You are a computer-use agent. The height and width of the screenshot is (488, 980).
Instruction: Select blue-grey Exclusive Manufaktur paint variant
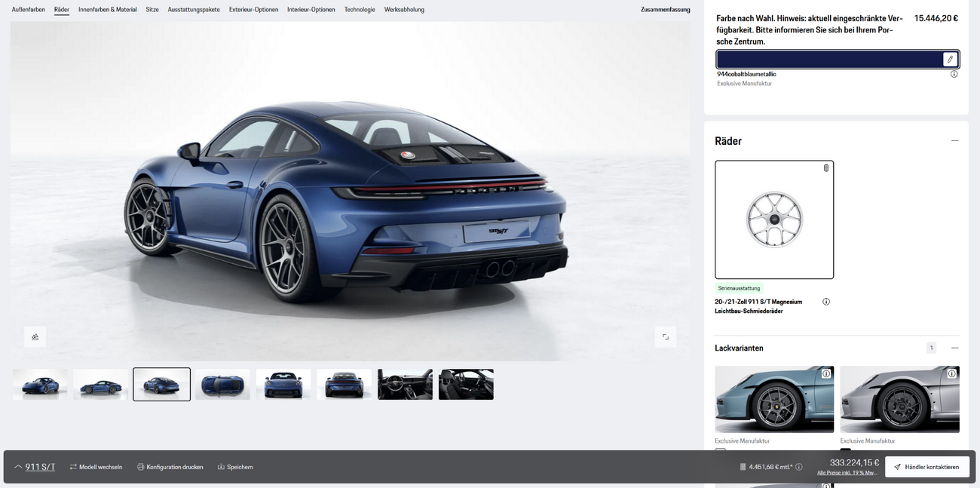click(x=774, y=399)
